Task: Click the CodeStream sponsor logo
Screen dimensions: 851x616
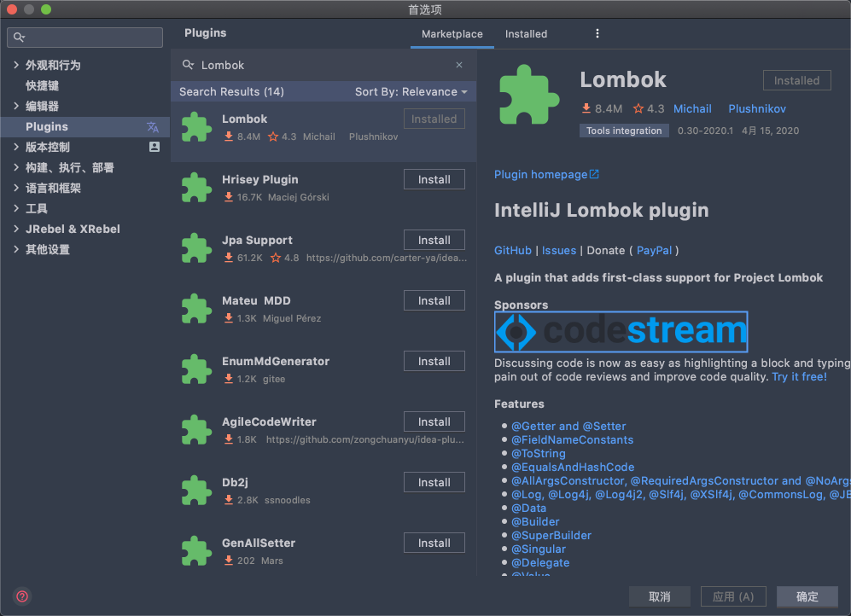Action: coord(621,331)
